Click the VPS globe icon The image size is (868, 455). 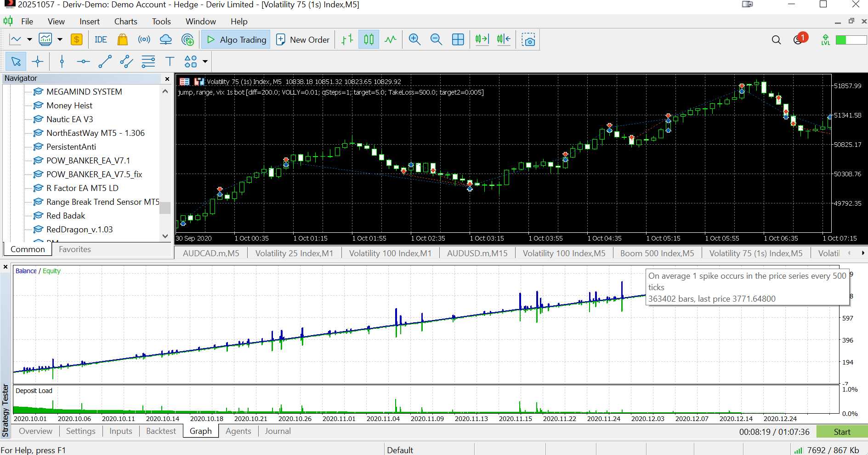187,39
